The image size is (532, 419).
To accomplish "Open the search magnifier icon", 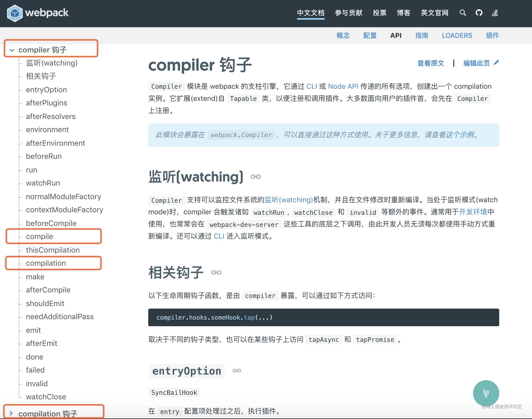I will [463, 13].
